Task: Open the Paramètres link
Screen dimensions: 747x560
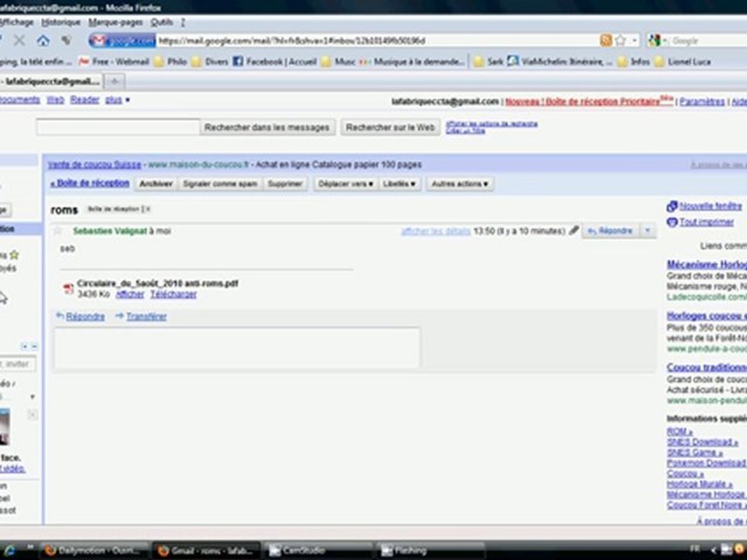Action: click(x=702, y=102)
